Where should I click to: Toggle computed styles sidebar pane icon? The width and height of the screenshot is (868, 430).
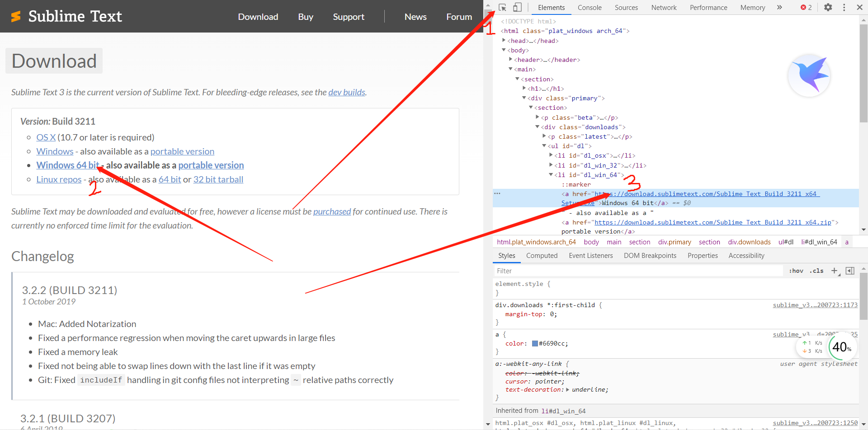[x=850, y=271]
